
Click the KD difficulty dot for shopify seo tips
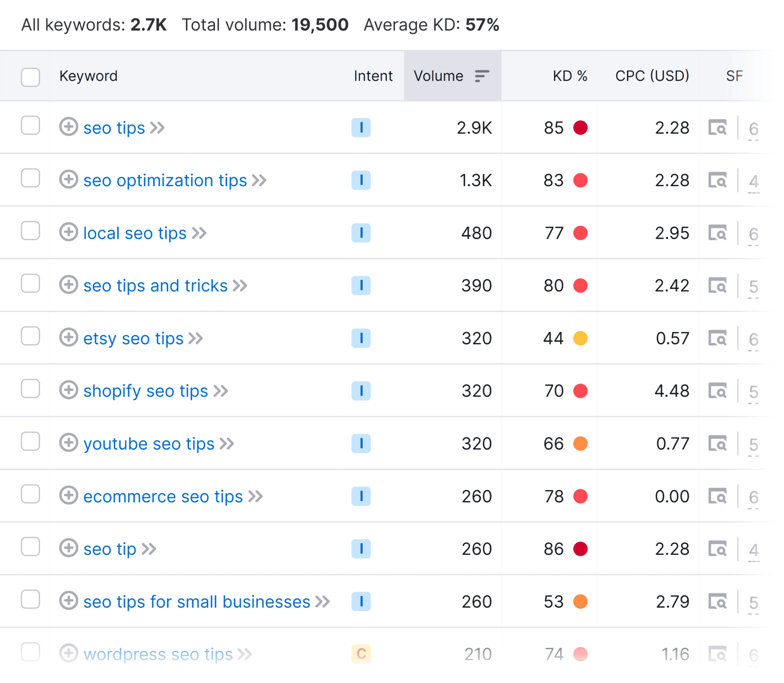coord(580,391)
